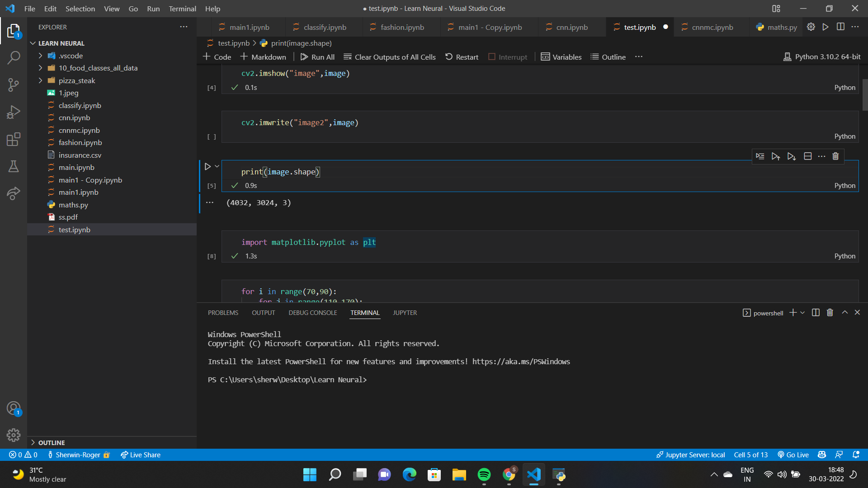Click the editor vertical scrollbar
The width and height of the screenshot is (868, 488).
point(865,95)
